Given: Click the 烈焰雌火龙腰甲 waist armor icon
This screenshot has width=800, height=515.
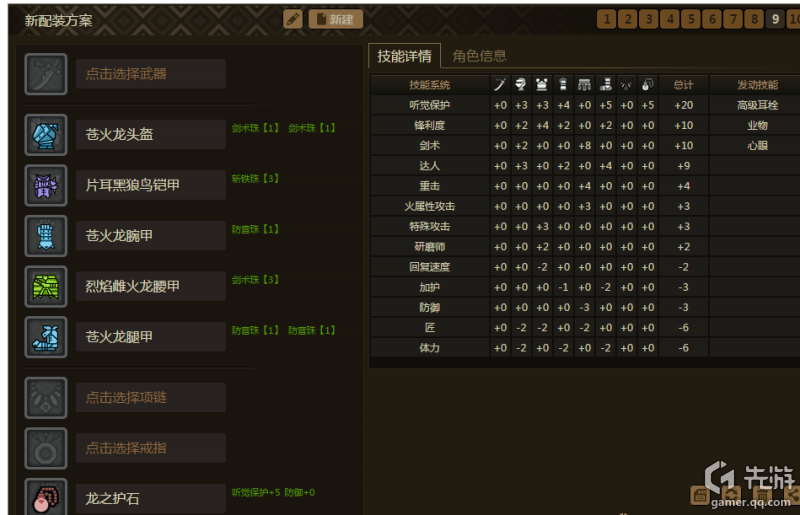Looking at the screenshot, I should pyautogui.click(x=46, y=287).
